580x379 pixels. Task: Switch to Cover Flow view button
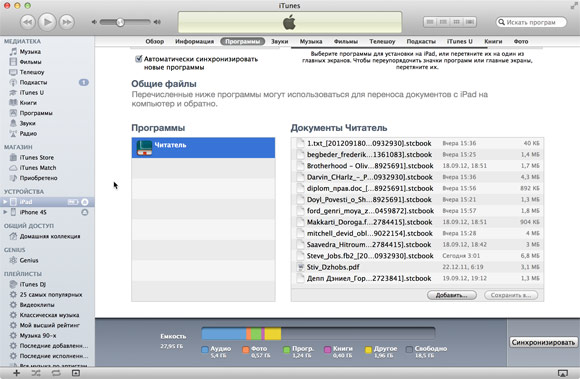(x=470, y=22)
